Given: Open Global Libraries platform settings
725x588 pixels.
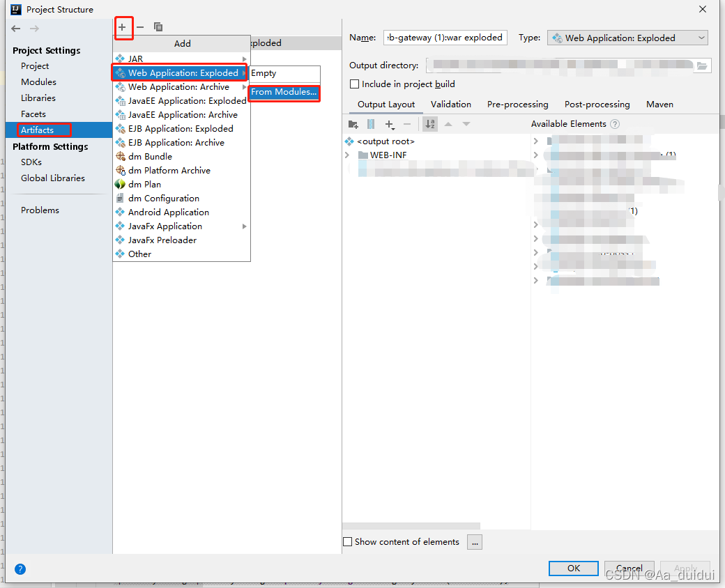Looking at the screenshot, I should [x=53, y=178].
